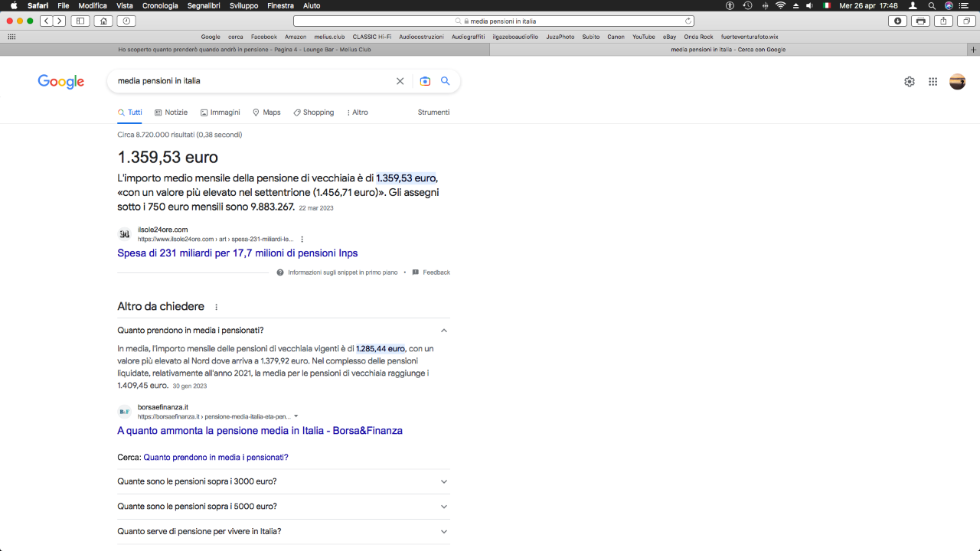
Task: Open the Segnalibri menu
Action: 204,5
